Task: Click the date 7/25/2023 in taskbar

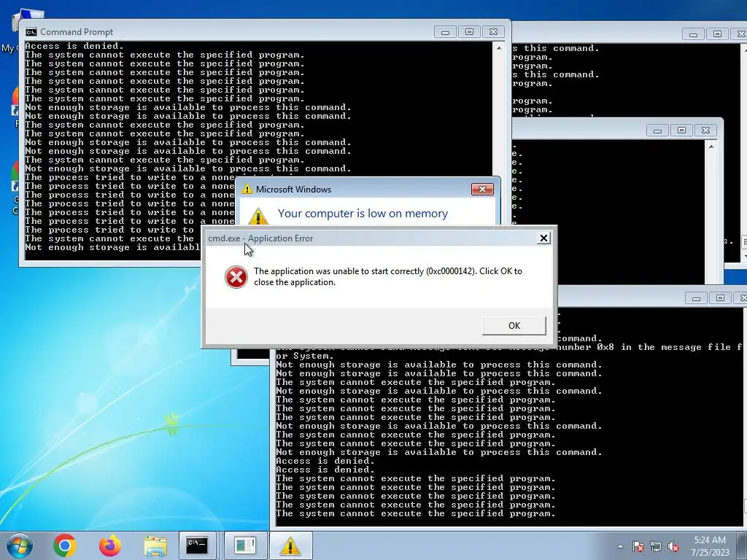Action: coord(710,553)
